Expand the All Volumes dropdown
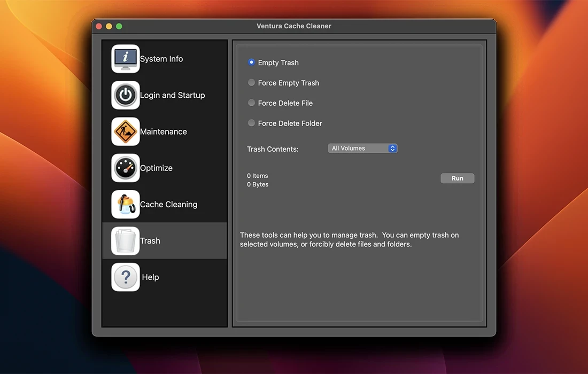This screenshot has height=374, width=588. [362, 149]
